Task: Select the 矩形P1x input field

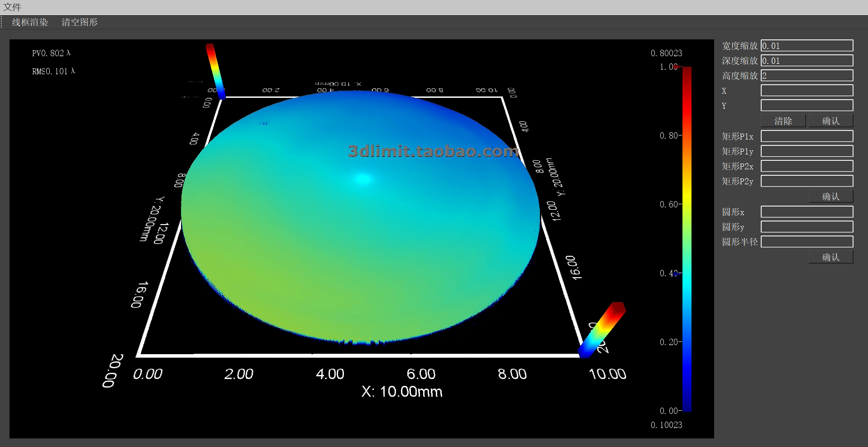Action: tap(807, 136)
